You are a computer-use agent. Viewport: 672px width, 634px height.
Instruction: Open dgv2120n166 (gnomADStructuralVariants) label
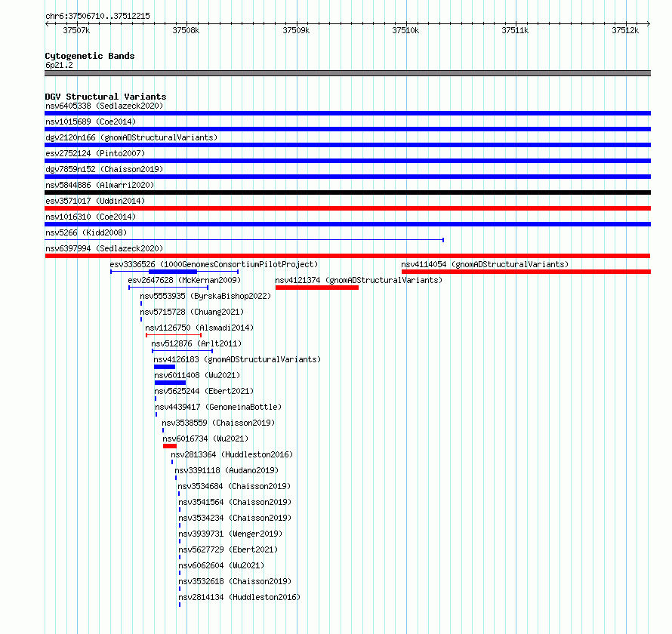click(x=131, y=137)
